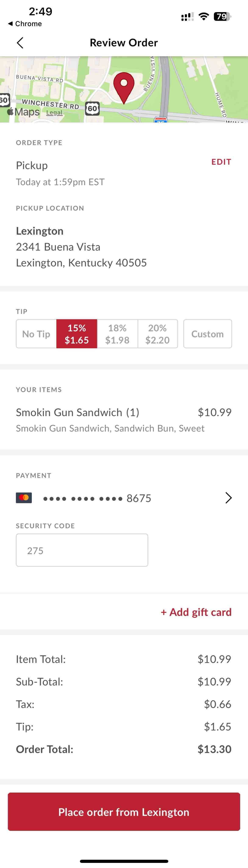Tap the Mastercard card icon
This screenshot has width=248, height=868.
tap(24, 498)
